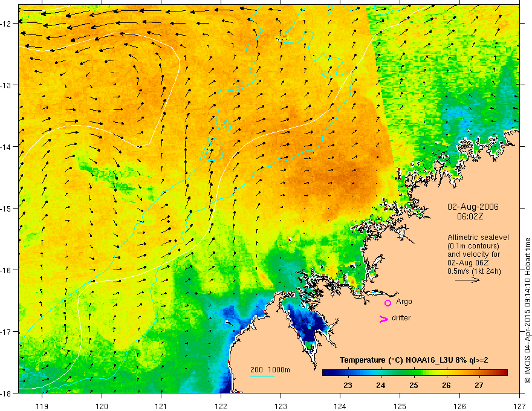Click the longitude axis label 119

tap(42, 406)
